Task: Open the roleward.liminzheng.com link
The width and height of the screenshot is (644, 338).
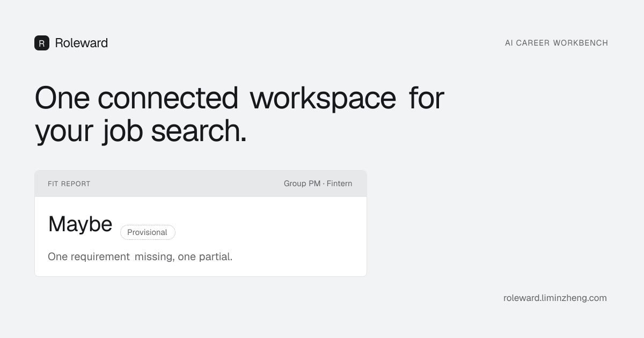Action: (555, 298)
